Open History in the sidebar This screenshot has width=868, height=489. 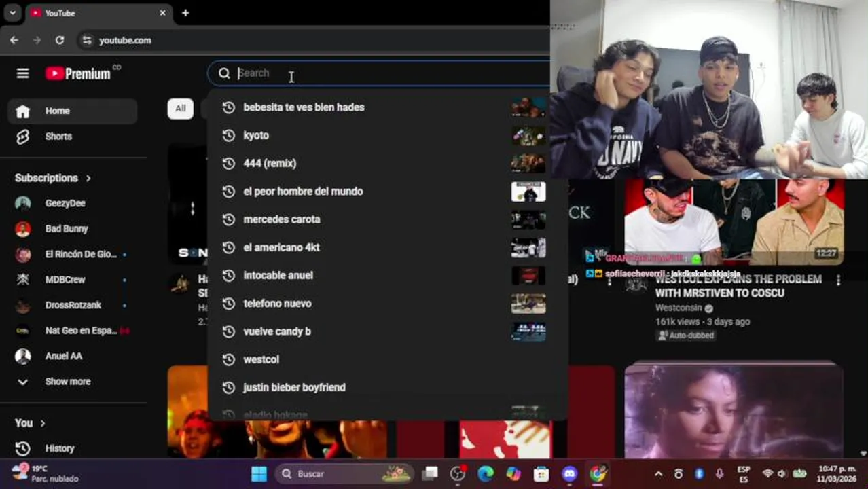pos(73,448)
